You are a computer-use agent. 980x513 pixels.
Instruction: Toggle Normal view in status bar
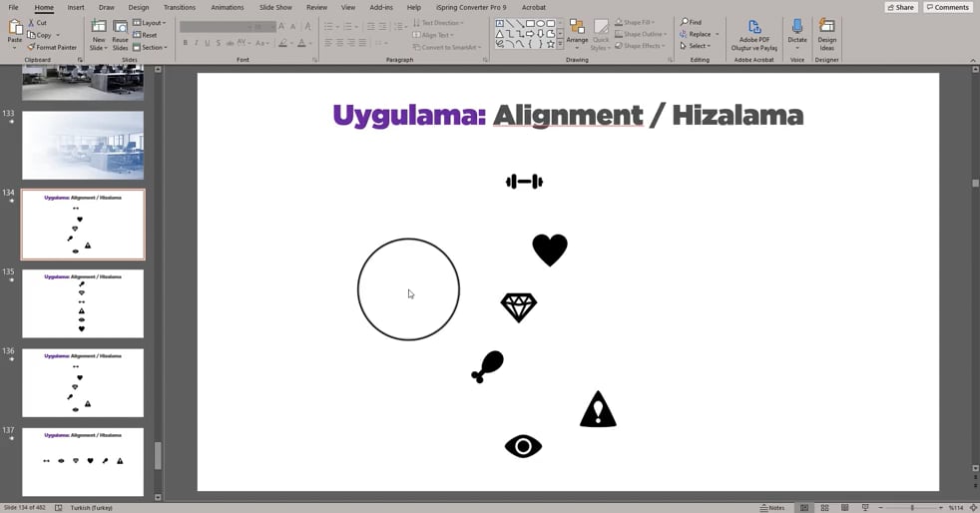click(804, 508)
